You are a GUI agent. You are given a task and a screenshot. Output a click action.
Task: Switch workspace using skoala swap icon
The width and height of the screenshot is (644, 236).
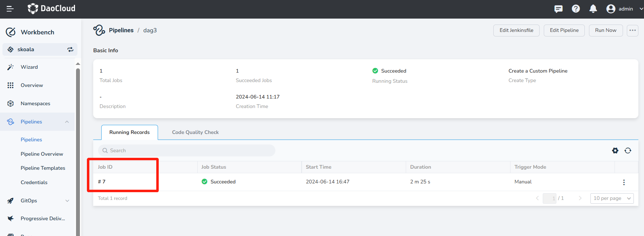[70, 49]
